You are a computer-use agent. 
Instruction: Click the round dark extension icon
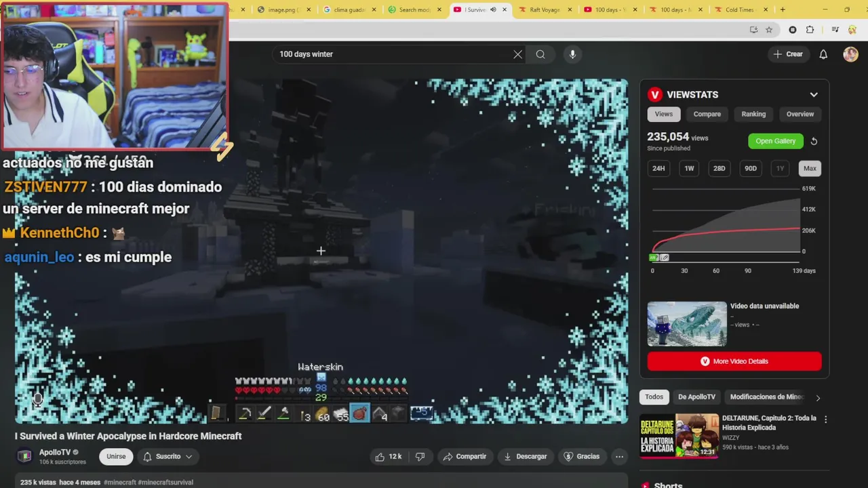click(x=793, y=30)
